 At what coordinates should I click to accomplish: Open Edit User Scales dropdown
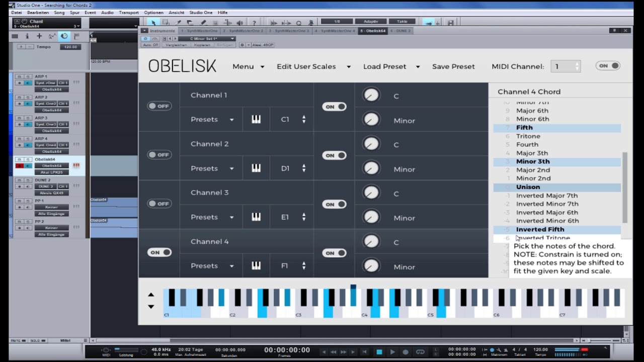pos(314,66)
